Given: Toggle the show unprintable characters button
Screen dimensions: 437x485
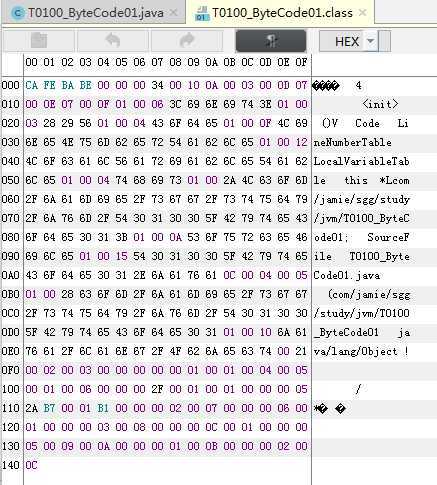Looking at the screenshot, I should tap(271, 41).
